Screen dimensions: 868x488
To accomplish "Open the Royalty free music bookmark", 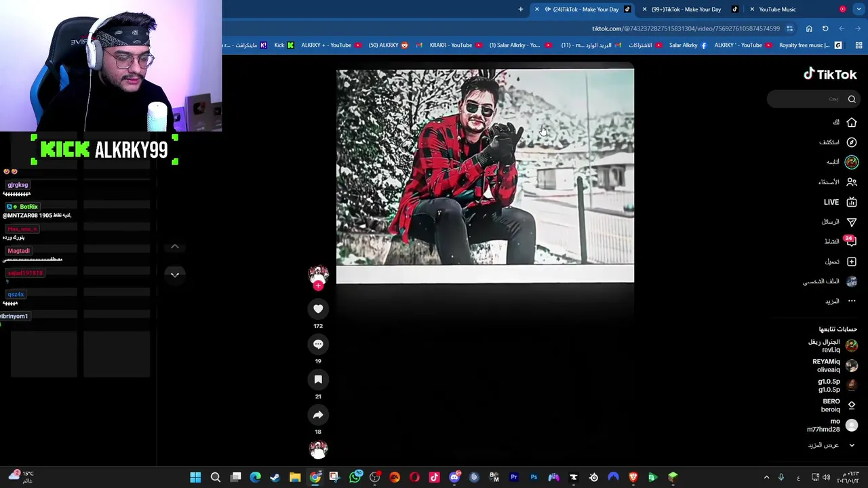I will [810, 45].
